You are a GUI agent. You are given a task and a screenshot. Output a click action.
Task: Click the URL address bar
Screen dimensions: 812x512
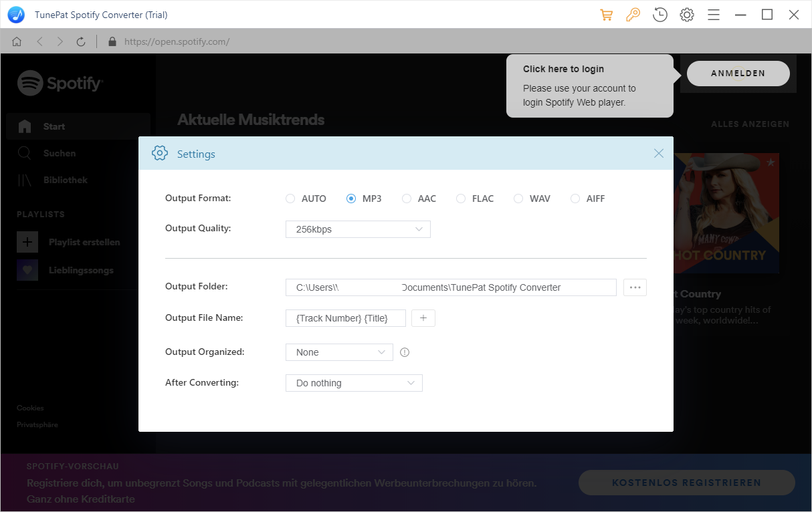pyautogui.click(x=177, y=41)
